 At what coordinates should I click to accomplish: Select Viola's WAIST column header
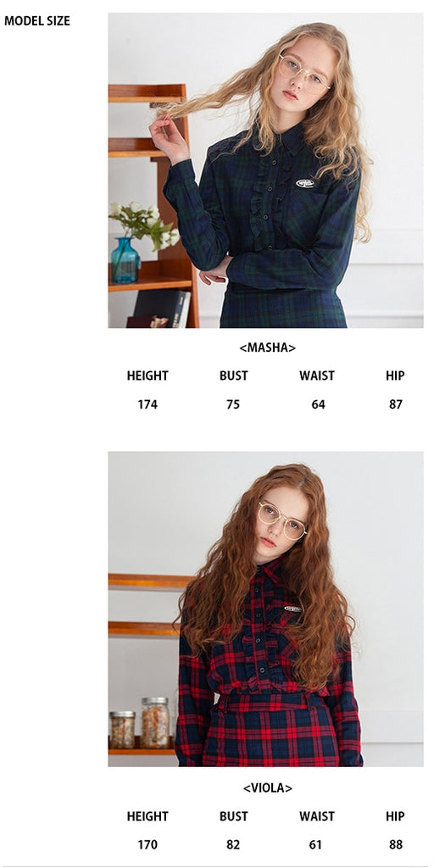pyautogui.click(x=317, y=816)
